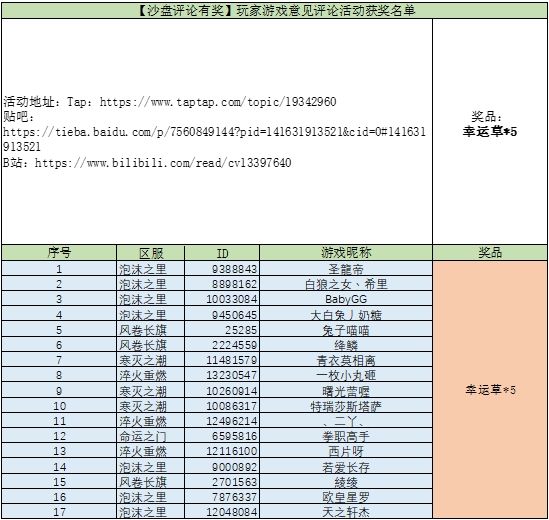549x520 pixels.
Task: Select ID cell 10086317
Action: [x=222, y=406]
